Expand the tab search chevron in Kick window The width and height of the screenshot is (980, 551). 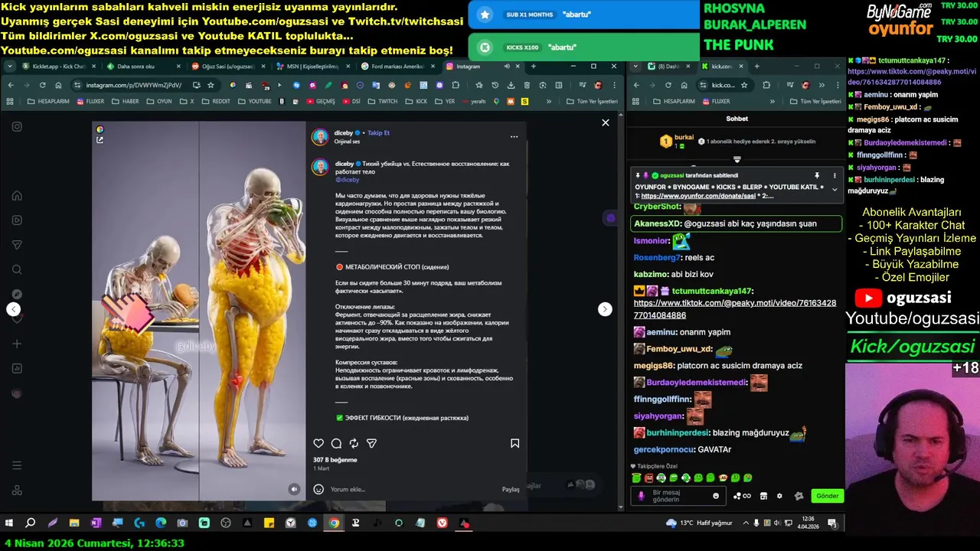click(635, 67)
